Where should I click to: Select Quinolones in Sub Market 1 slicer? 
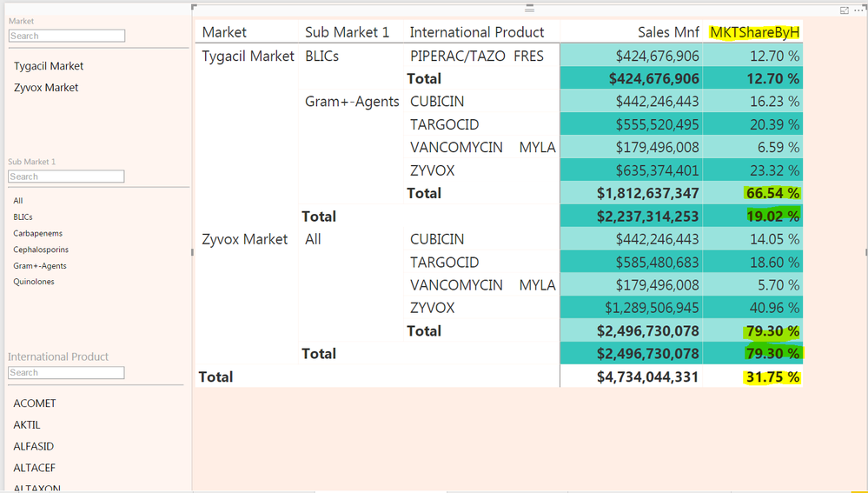[x=34, y=282]
